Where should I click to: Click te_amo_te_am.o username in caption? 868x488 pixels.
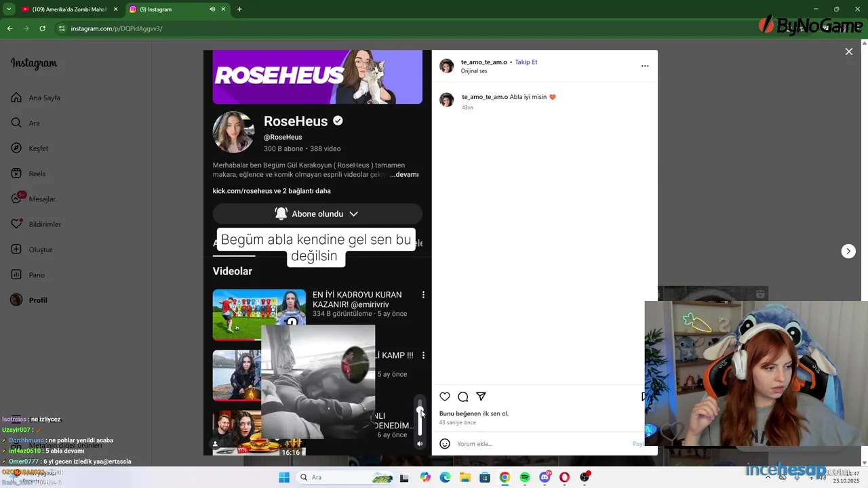click(485, 97)
